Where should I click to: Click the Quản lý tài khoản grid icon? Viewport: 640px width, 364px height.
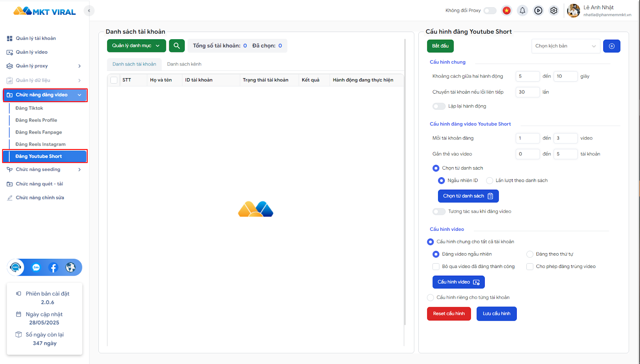pos(10,38)
